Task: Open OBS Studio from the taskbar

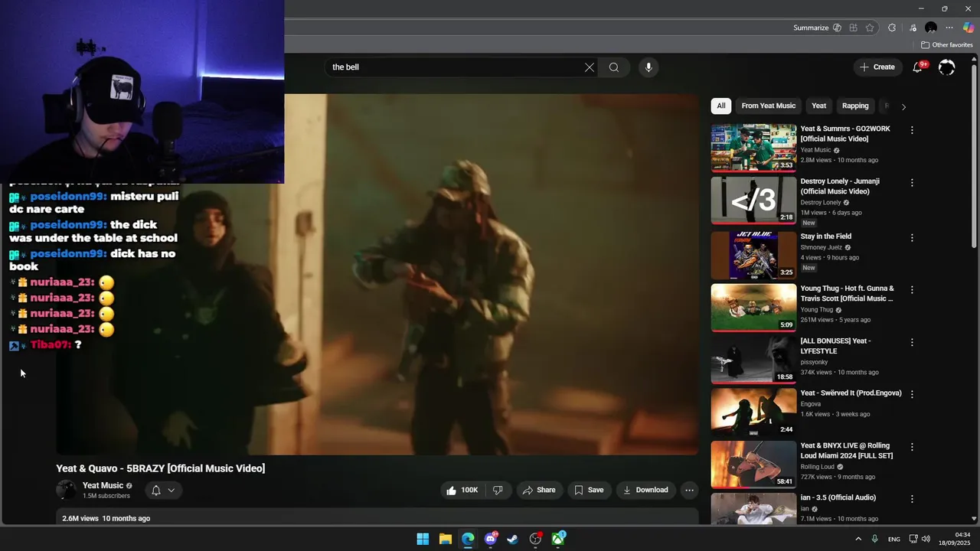Action: click(x=536, y=539)
